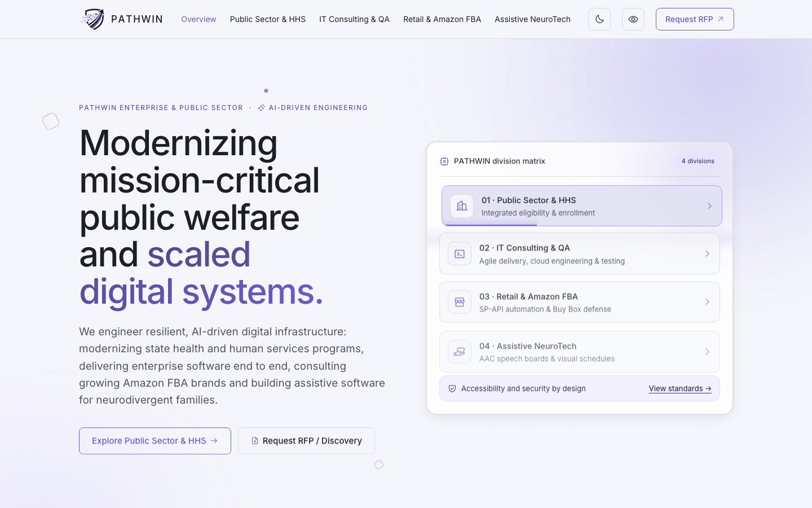This screenshot has width=812, height=508.
Task: Click the arrow icon in Explore Public Sector button
Action: [x=214, y=441]
